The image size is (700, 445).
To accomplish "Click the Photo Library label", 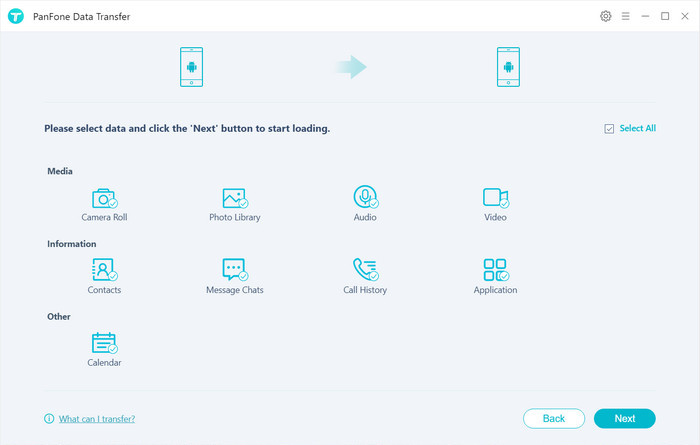I will point(235,217).
